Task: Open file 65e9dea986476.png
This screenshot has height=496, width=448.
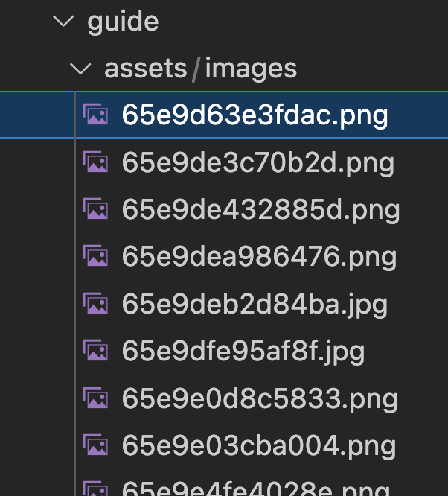Action: pyautogui.click(x=259, y=257)
